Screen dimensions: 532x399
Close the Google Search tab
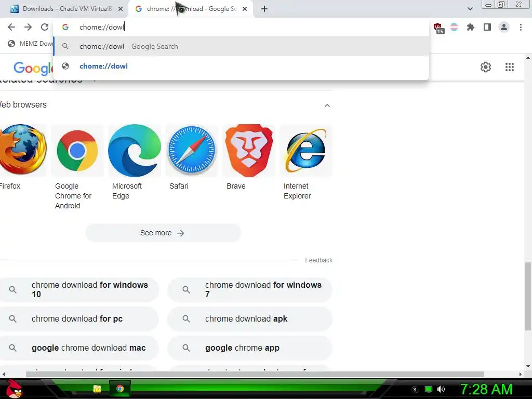pyautogui.click(x=245, y=9)
